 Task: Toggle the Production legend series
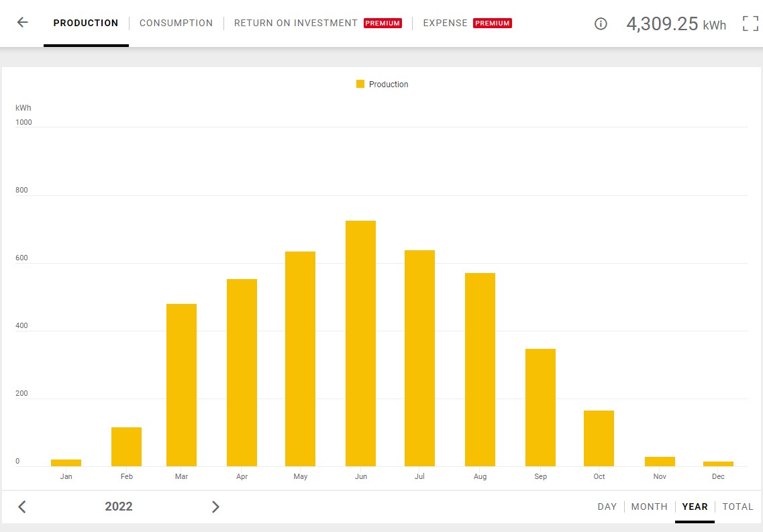388,85
